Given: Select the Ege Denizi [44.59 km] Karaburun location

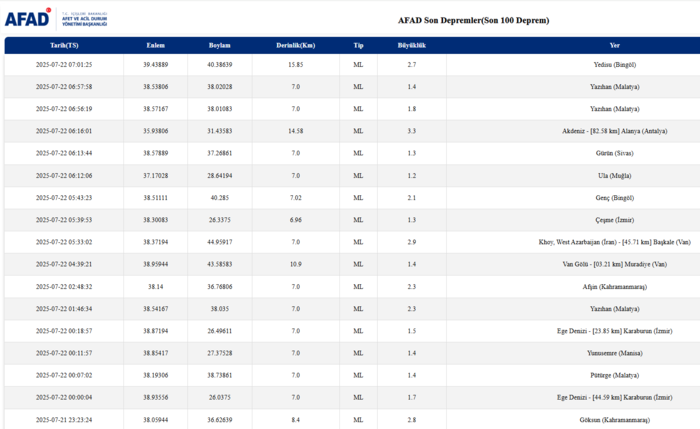Looking at the screenshot, I should click(615, 397).
